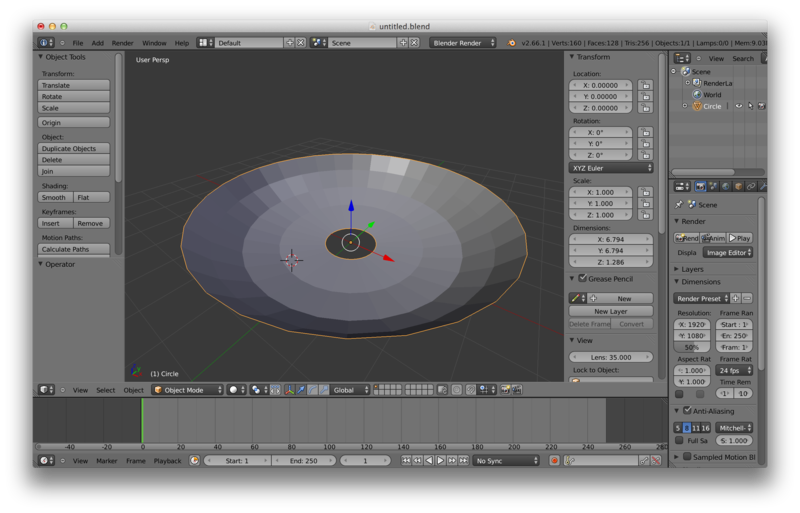Image resolution: width=800 pixels, height=513 pixels.
Task: Enable the Full Sample checkbox
Action: coord(679,440)
